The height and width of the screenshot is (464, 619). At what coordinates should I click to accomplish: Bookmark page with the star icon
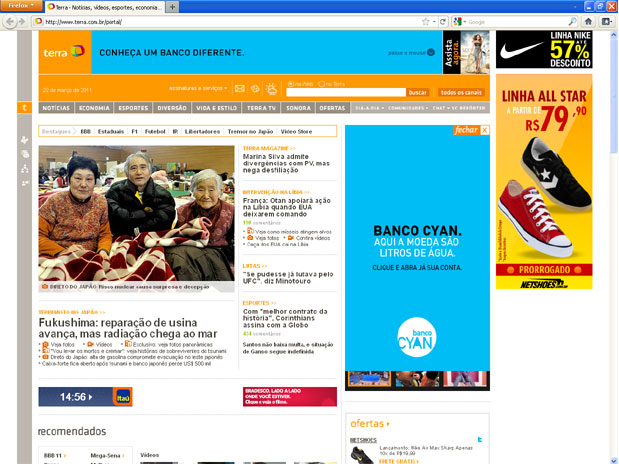(425, 22)
